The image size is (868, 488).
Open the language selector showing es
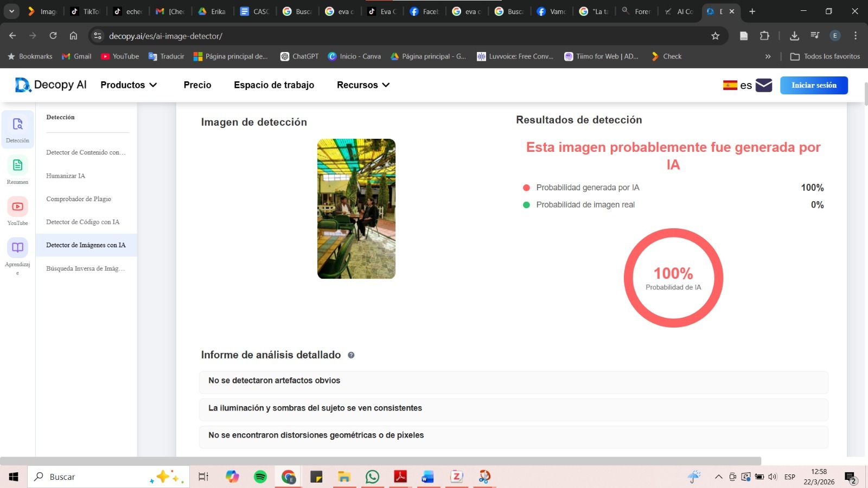click(738, 85)
